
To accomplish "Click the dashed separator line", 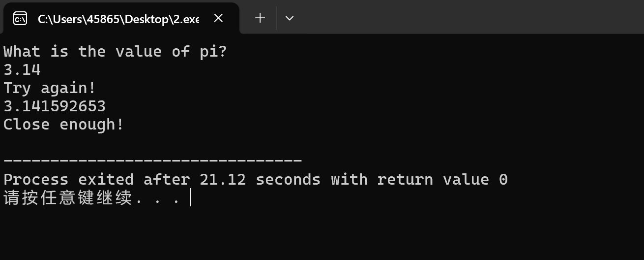I will click(152, 161).
